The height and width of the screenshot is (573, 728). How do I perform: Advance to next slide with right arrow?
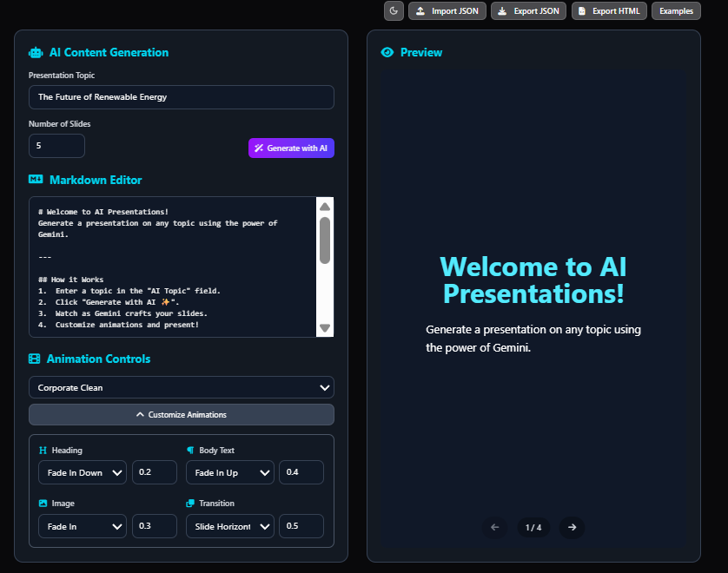pos(572,527)
